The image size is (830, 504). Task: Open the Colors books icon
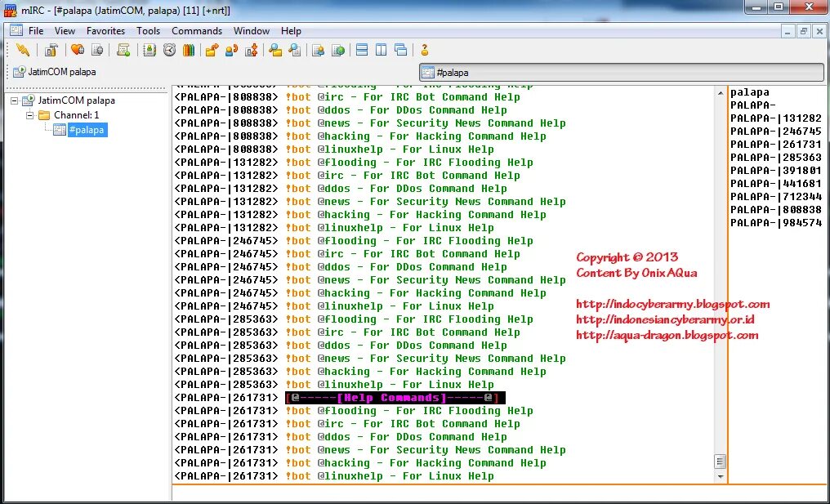[189, 50]
